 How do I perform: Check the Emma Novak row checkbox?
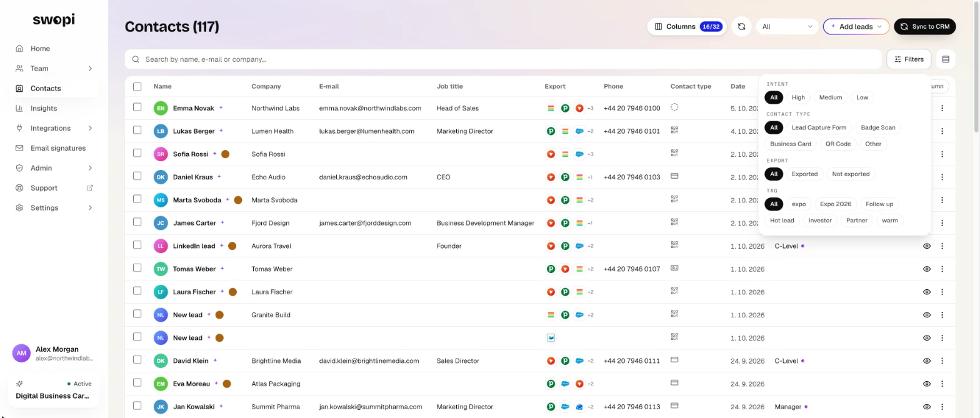137,107
